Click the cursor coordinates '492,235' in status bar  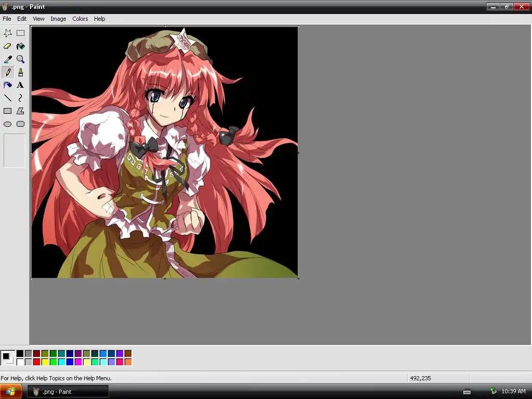(x=420, y=378)
